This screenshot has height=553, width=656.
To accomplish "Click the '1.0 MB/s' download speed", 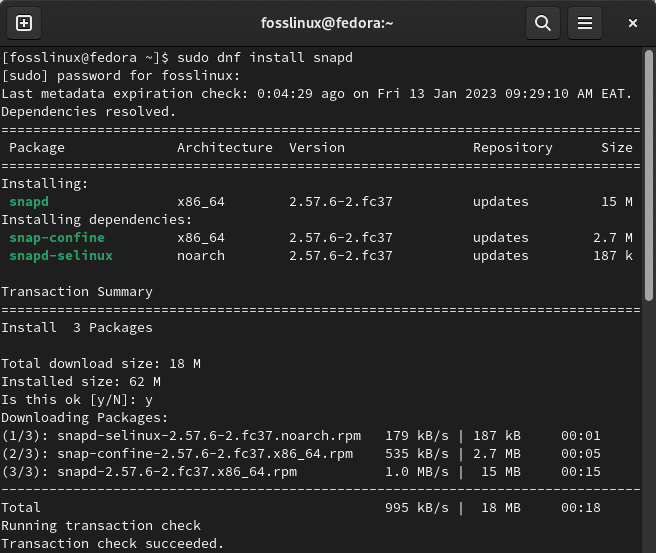I will pyautogui.click(x=417, y=471).
